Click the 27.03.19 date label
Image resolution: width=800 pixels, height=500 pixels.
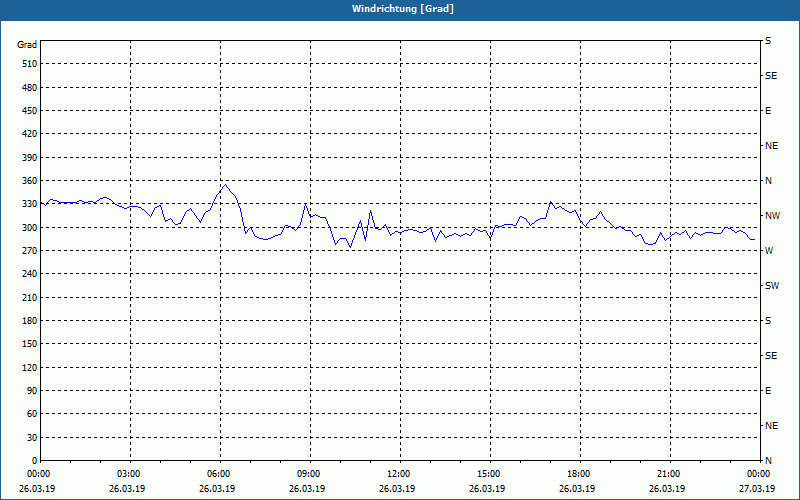pos(757,489)
